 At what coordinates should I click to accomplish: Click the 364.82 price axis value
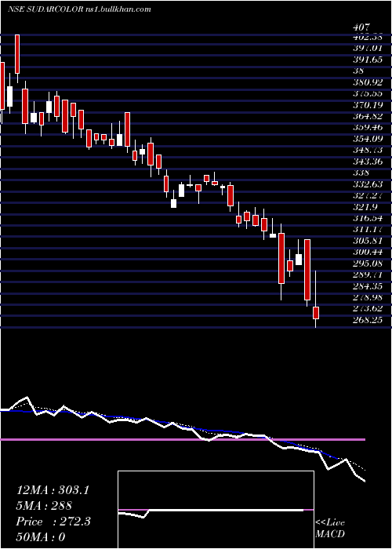[368, 116]
